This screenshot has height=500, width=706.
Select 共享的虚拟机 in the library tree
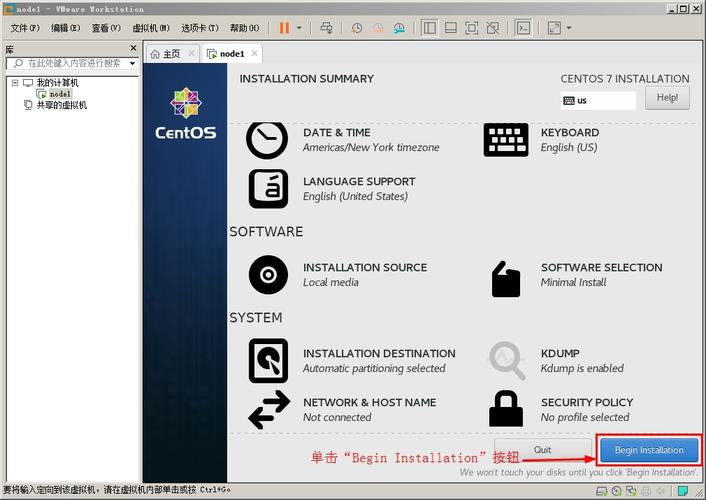coord(62,105)
